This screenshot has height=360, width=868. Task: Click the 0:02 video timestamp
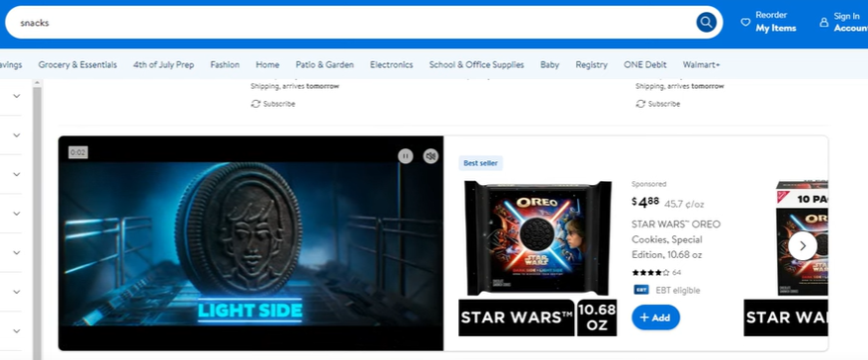[x=78, y=152]
